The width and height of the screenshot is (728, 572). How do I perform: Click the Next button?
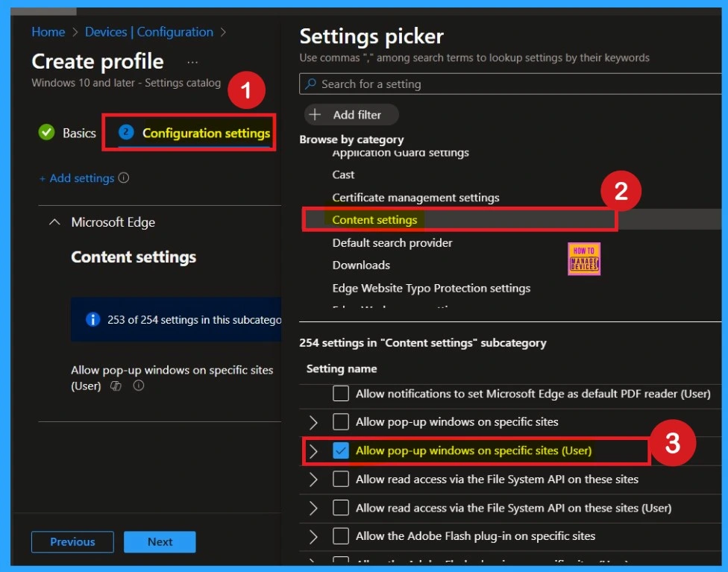tap(160, 542)
